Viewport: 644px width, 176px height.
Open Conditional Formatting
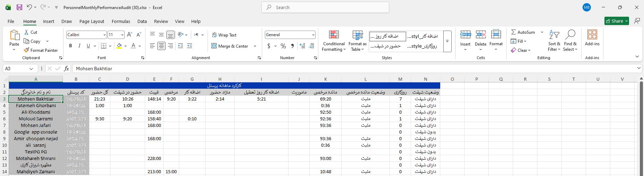[x=334, y=41]
